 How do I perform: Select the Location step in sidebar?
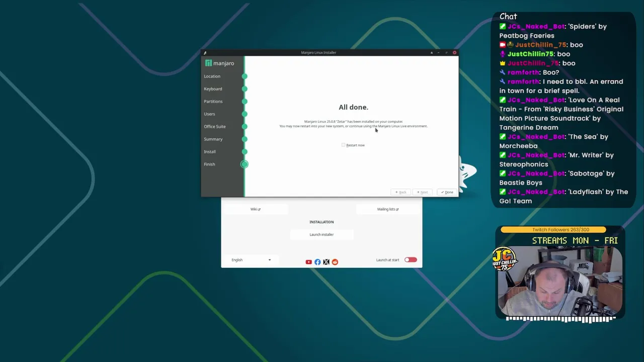coord(212,76)
